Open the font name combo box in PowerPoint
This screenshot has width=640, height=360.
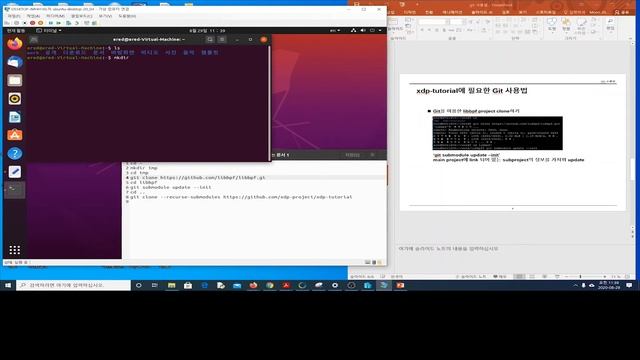[x=434, y=22]
